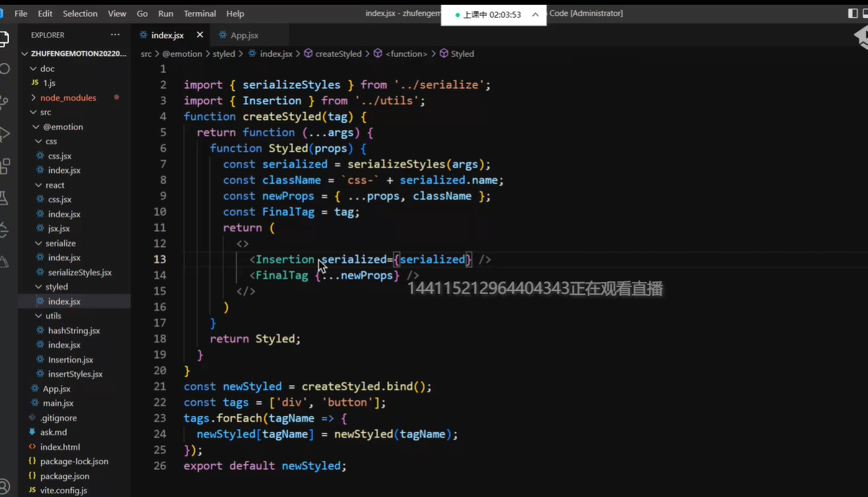This screenshot has width=868, height=497.
Task: Open the Explorer view in activity bar
Action: pyautogui.click(x=3, y=38)
